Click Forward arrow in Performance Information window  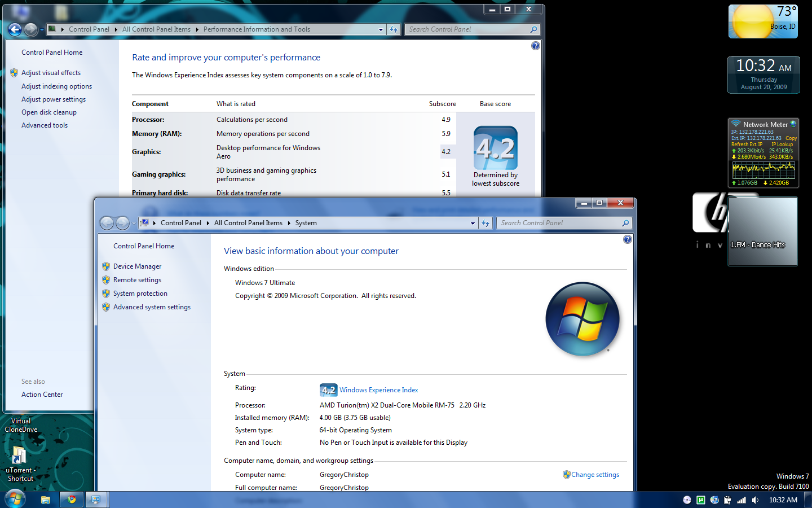[x=31, y=29]
